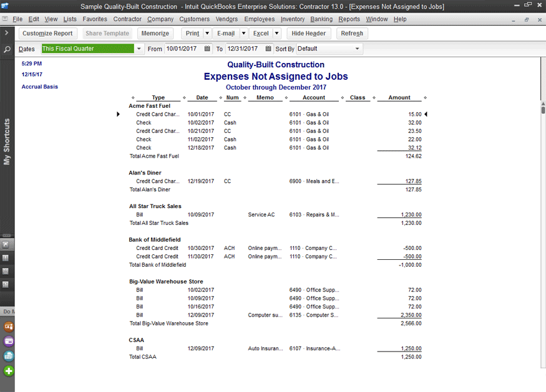Screen dimensions: 546x392
Task: Click the green plus icon in sidebar
Action: (9, 371)
